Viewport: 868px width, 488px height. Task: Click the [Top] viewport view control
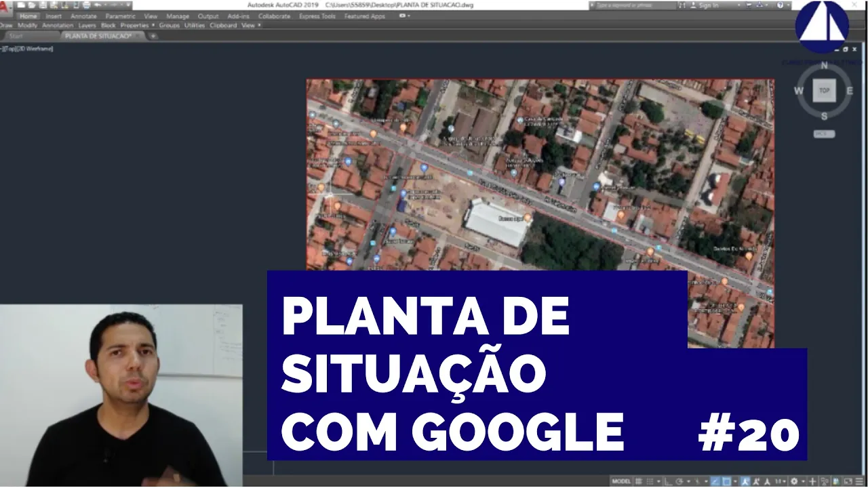click(11, 49)
